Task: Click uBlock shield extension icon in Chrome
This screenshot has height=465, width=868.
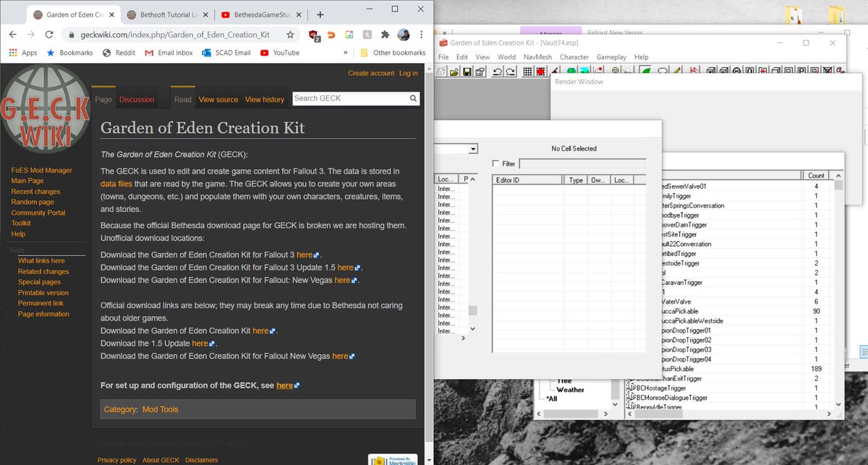Action: click(313, 34)
